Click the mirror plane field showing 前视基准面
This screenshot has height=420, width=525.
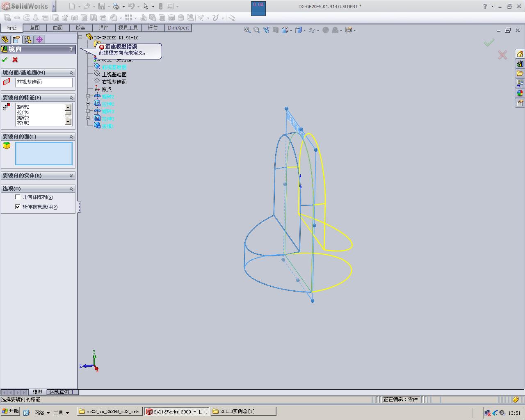click(x=44, y=82)
